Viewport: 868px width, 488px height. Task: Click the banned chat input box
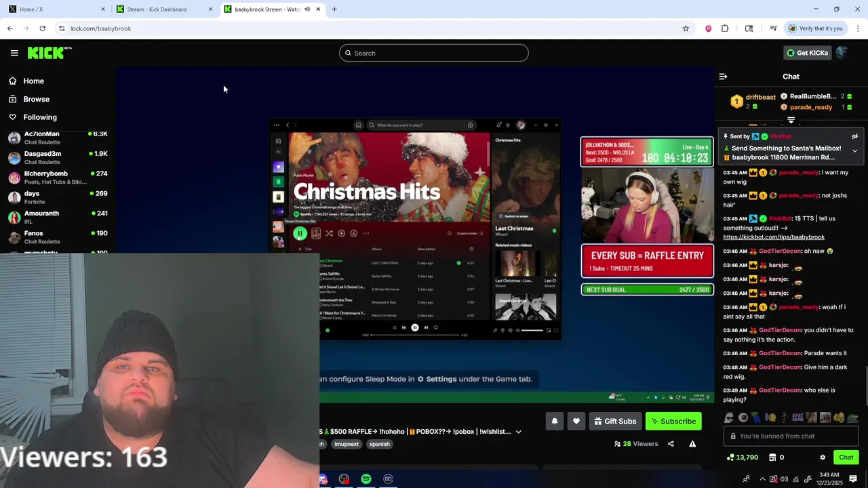point(791,436)
